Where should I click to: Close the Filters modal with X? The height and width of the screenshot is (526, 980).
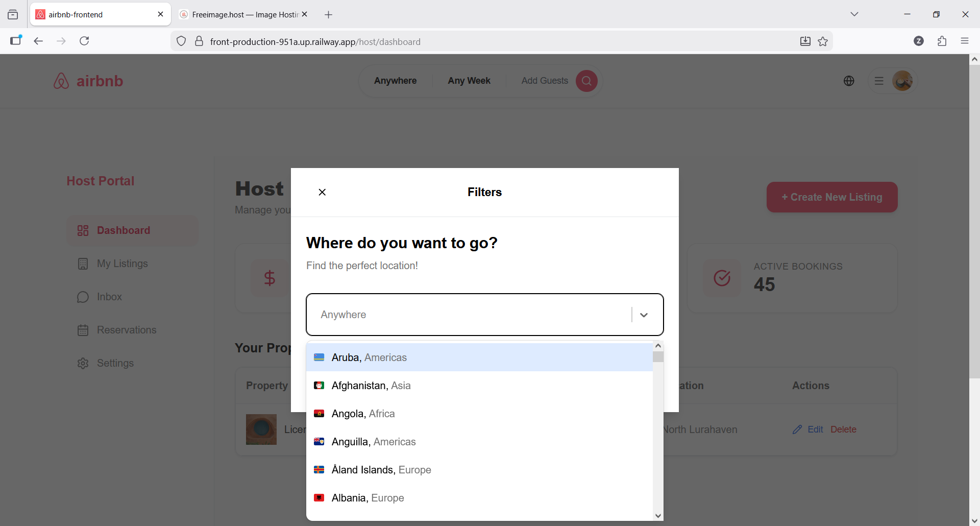click(x=322, y=192)
